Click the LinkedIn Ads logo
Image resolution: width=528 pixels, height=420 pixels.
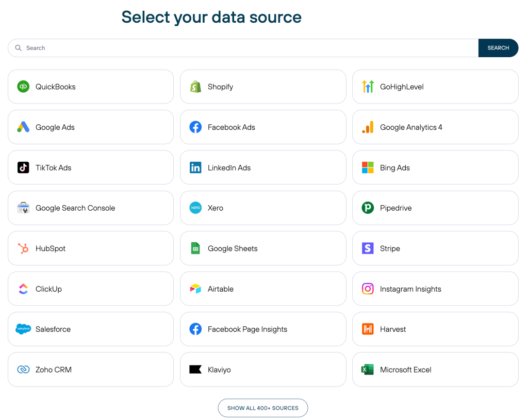click(x=195, y=167)
